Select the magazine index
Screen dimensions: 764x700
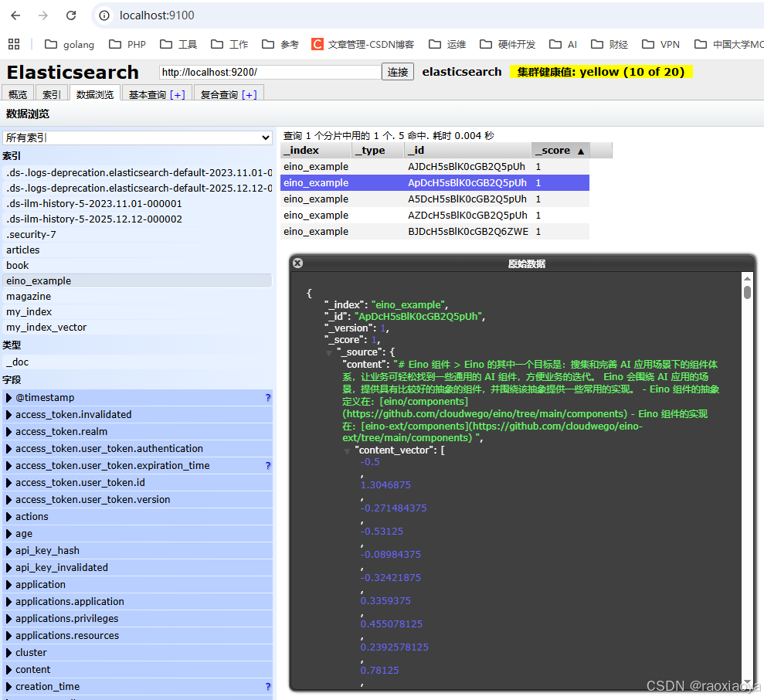138,297
